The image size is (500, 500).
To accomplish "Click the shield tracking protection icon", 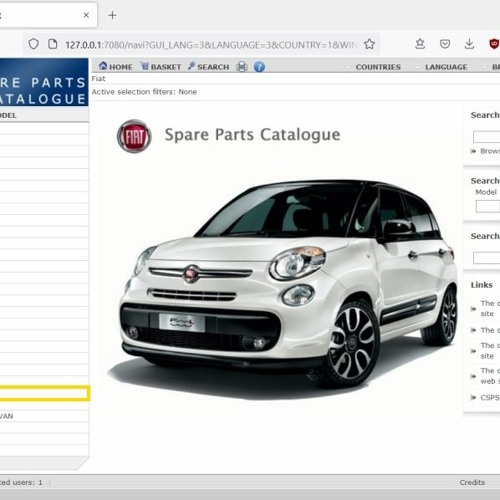I will (x=34, y=44).
